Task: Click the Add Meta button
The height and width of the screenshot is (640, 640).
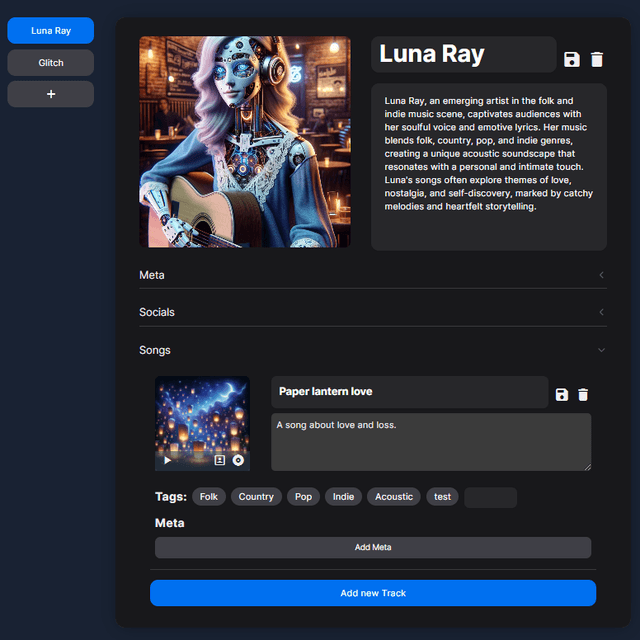Action: pyautogui.click(x=373, y=547)
